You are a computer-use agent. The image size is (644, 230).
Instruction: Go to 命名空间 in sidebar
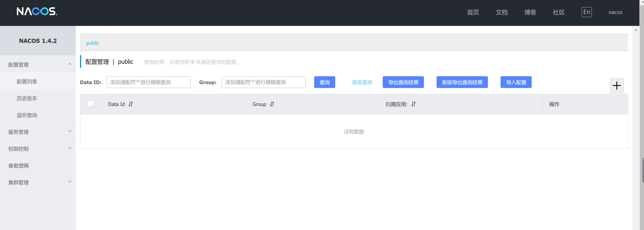19,166
